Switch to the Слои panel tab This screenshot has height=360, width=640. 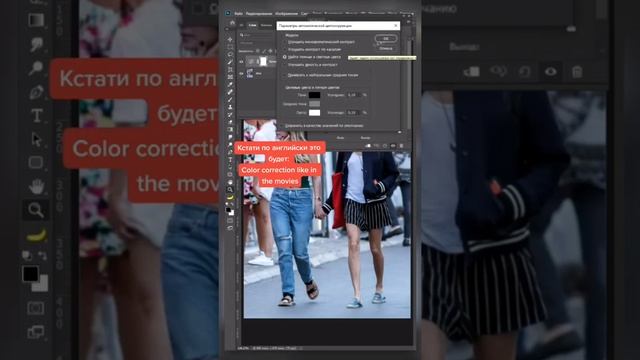pos(253,25)
